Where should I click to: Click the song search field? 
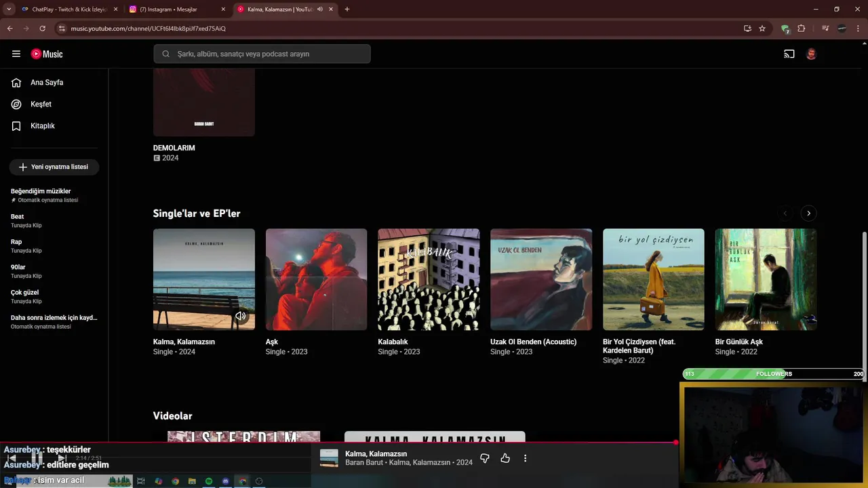[x=262, y=54]
